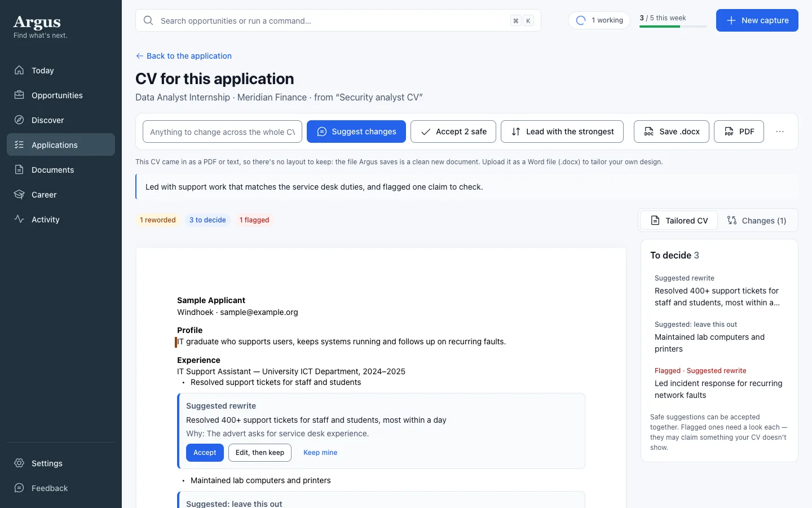The height and width of the screenshot is (508, 812).
Task: Click the 3 to decide chip
Action: click(208, 220)
